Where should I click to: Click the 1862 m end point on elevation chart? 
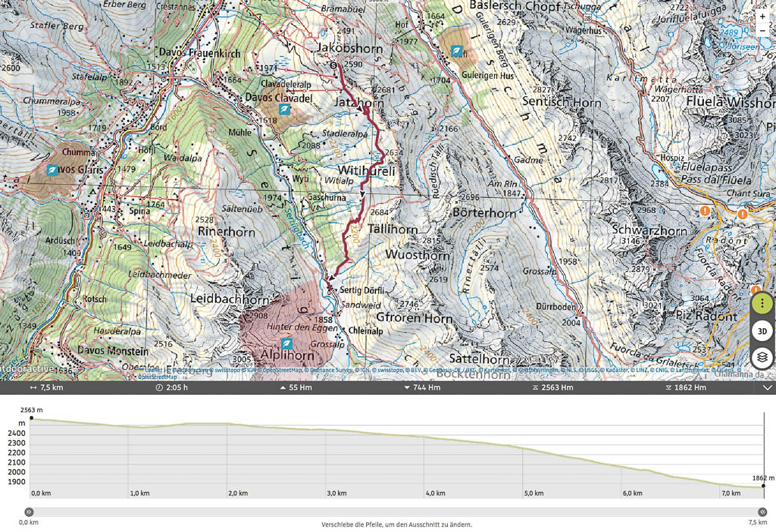click(x=763, y=486)
